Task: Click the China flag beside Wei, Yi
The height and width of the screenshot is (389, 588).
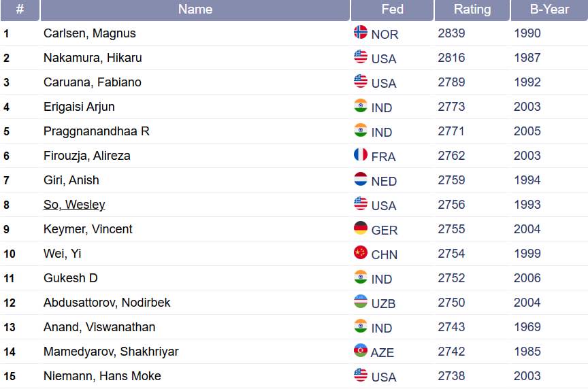Action: pyautogui.click(x=361, y=253)
